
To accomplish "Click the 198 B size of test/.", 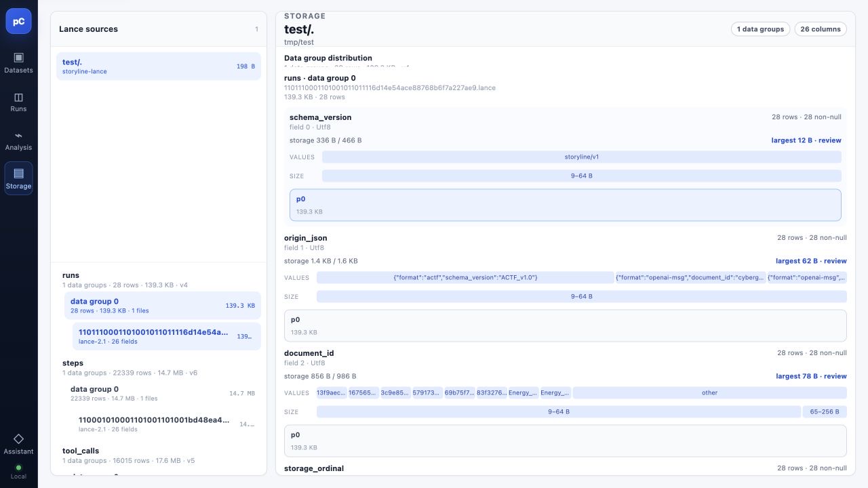I will [x=245, y=66].
